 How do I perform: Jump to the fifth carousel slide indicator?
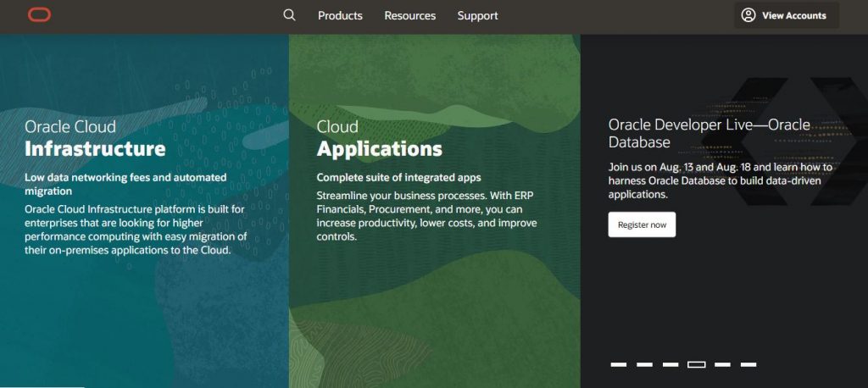(722, 364)
